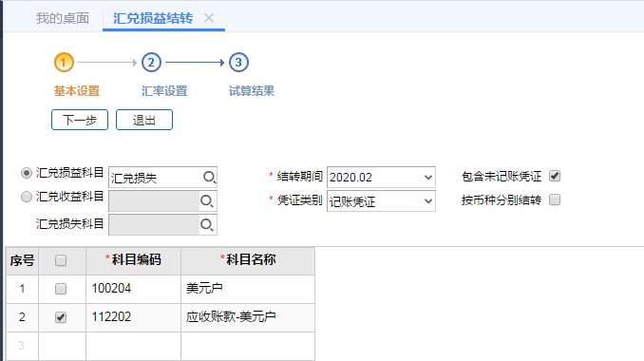The image size is (644, 361).
Task: Click the 美元户 name cell
Action: (248, 289)
